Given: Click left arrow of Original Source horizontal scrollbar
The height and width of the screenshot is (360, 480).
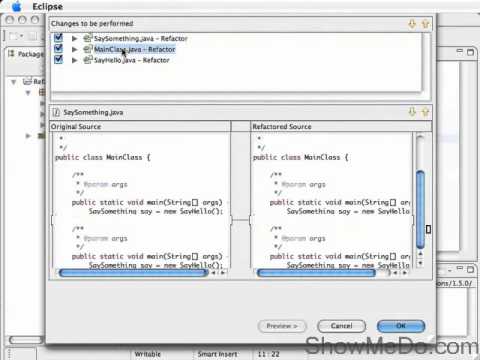Looking at the screenshot, I should click(x=214, y=273).
